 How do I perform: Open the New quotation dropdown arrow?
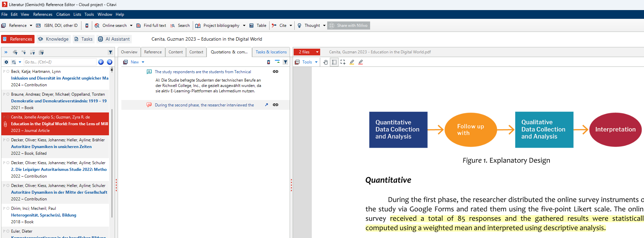[143, 62]
